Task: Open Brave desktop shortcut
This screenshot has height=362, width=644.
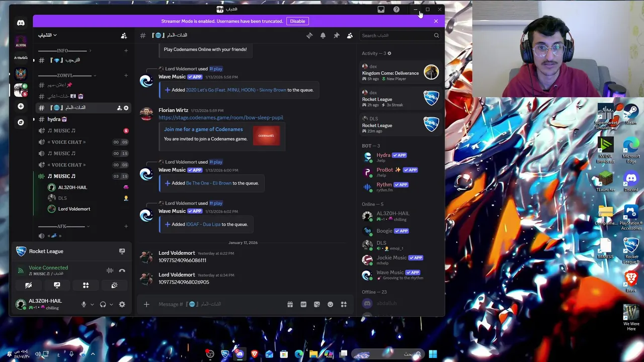Action: (631, 281)
